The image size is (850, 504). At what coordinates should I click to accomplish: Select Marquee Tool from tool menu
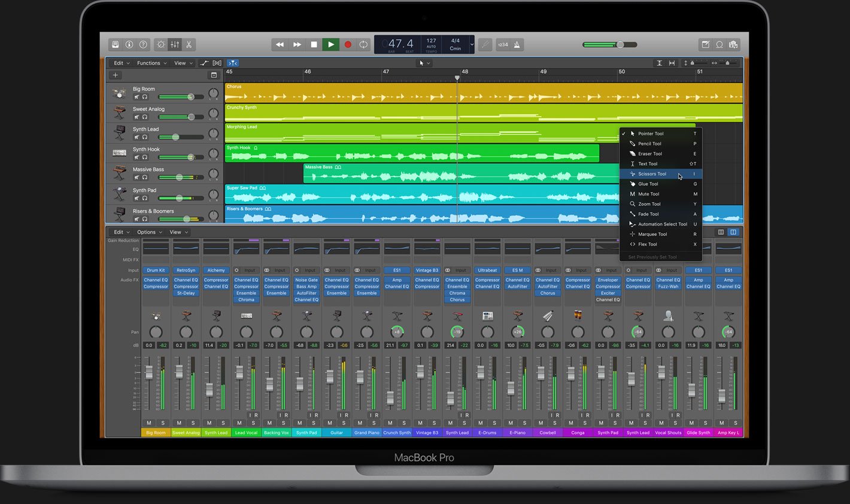[x=660, y=234]
